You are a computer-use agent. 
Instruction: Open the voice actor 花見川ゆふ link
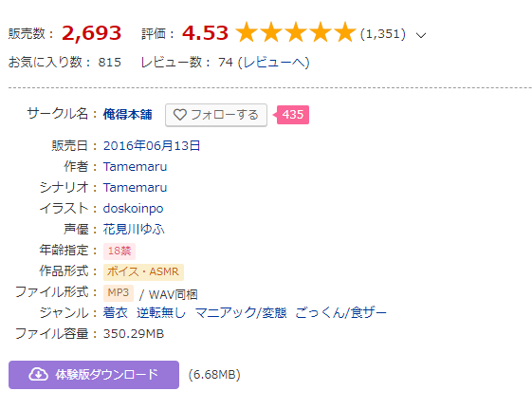click(x=134, y=230)
